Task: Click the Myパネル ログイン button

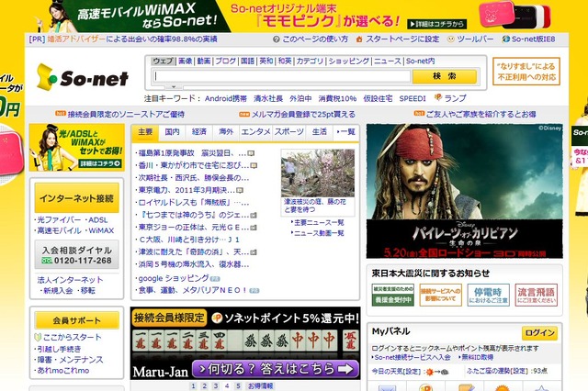Action: [x=539, y=333]
